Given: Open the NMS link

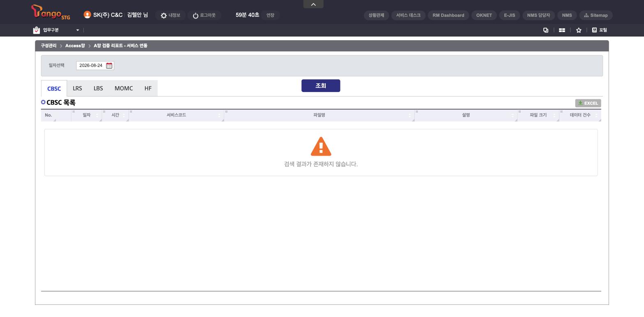Looking at the screenshot, I should (567, 15).
